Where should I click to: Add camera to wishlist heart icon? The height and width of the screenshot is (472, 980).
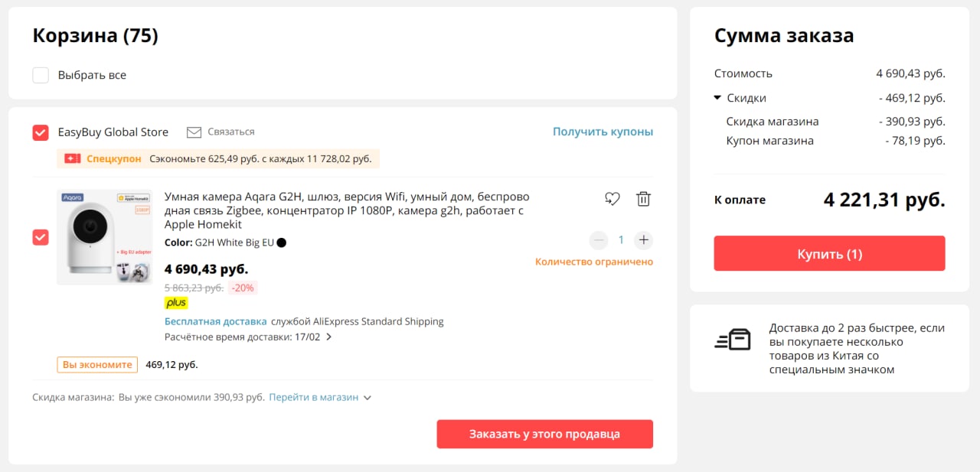coord(612,199)
